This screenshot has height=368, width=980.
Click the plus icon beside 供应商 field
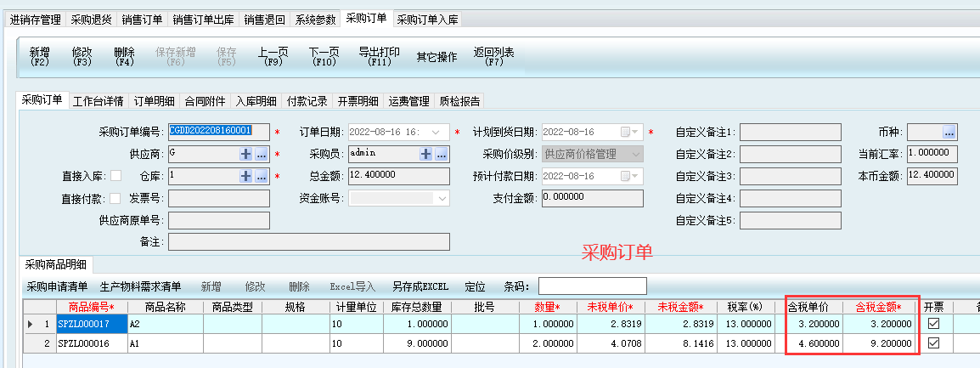click(247, 154)
